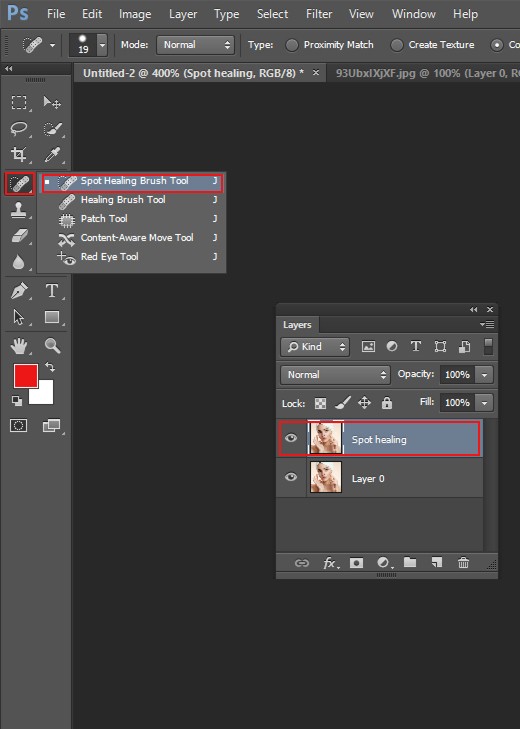Choose Content-Aware Move Tool from flyout
Screen dimensions: 520x729
(x=132, y=238)
